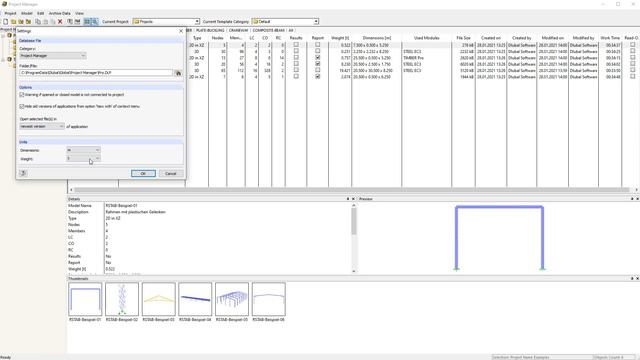The image size is (640, 360).
Task: Sort by the File Size column header
Action: pyautogui.click(x=463, y=38)
